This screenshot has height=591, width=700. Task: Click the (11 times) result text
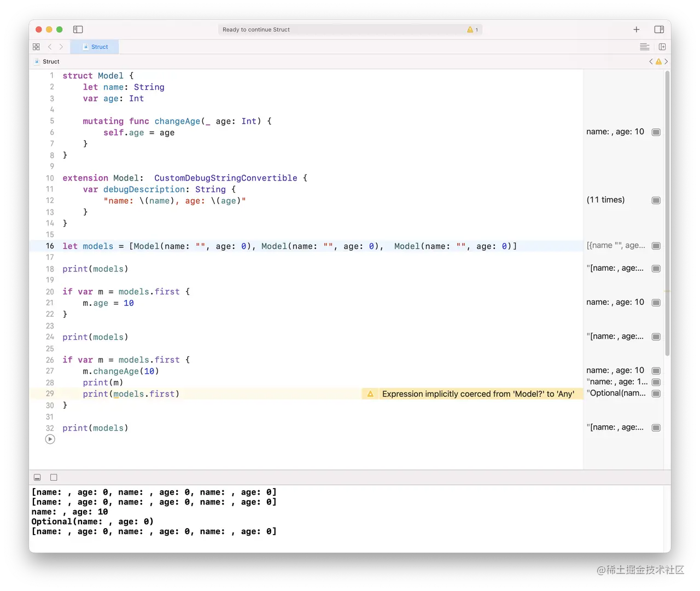point(605,200)
